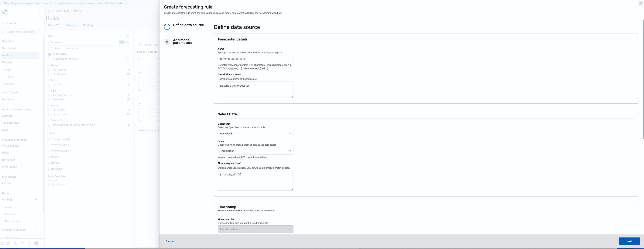Click Next button in flyout
This screenshot has width=644, height=249.
click(x=629, y=241)
